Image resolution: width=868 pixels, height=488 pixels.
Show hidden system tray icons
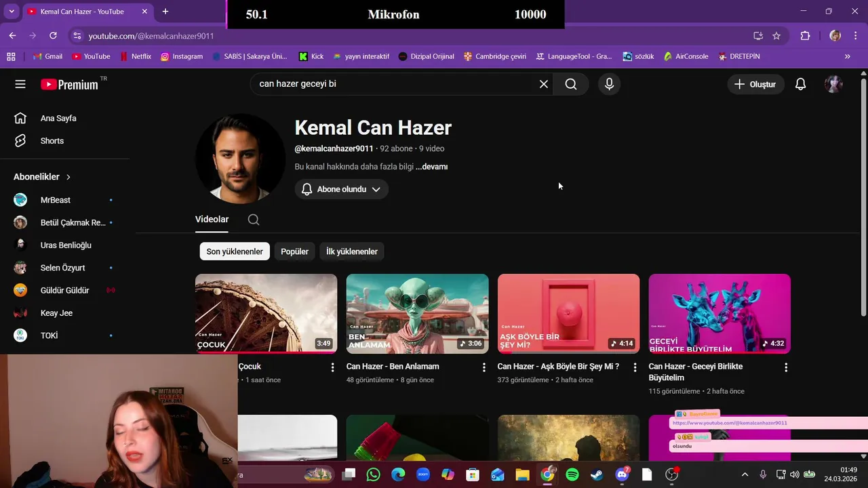pyautogui.click(x=745, y=474)
